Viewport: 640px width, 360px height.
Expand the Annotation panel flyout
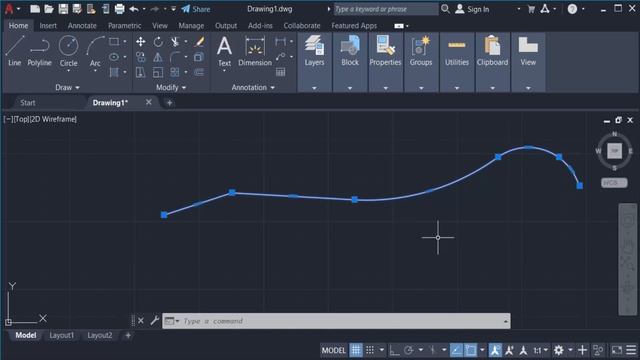(253, 87)
